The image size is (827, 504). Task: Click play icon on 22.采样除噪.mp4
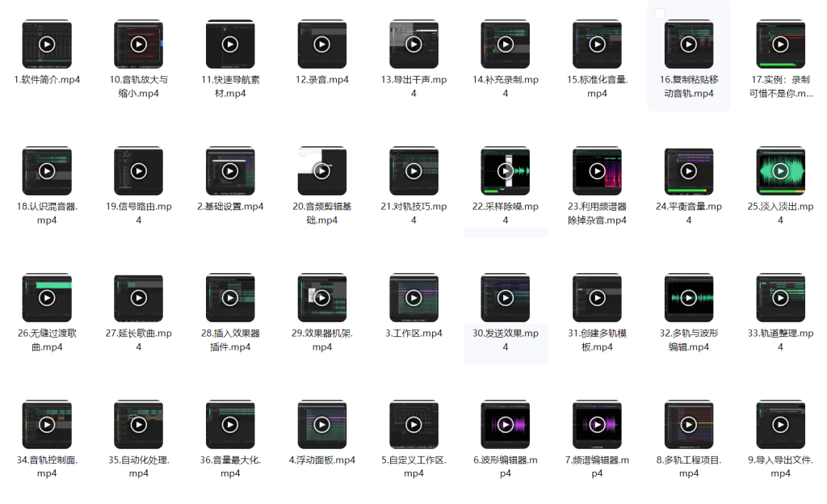pos(505,171)
